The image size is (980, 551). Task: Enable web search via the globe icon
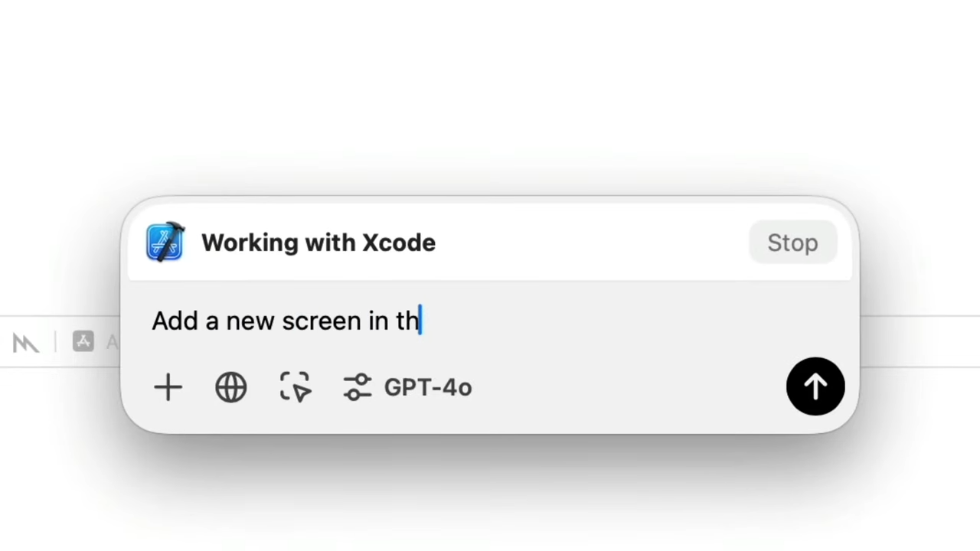230,387
